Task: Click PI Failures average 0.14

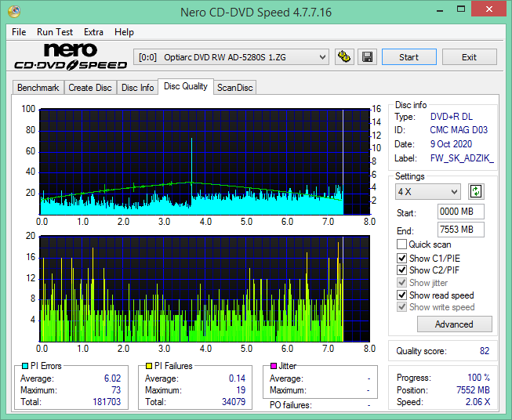Action: pyautogui.click(x=237, y=378)
